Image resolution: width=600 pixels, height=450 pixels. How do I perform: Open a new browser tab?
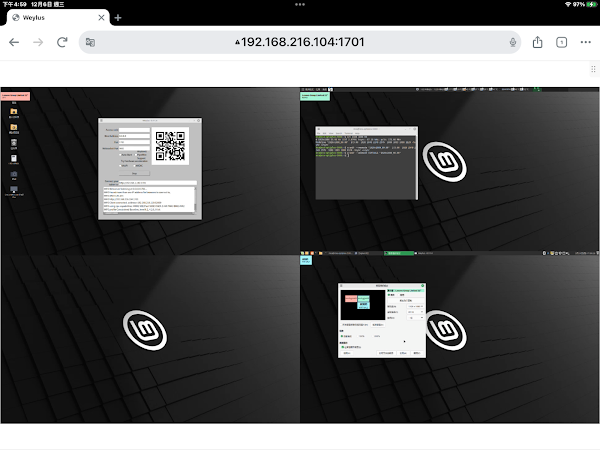[118, 18]
